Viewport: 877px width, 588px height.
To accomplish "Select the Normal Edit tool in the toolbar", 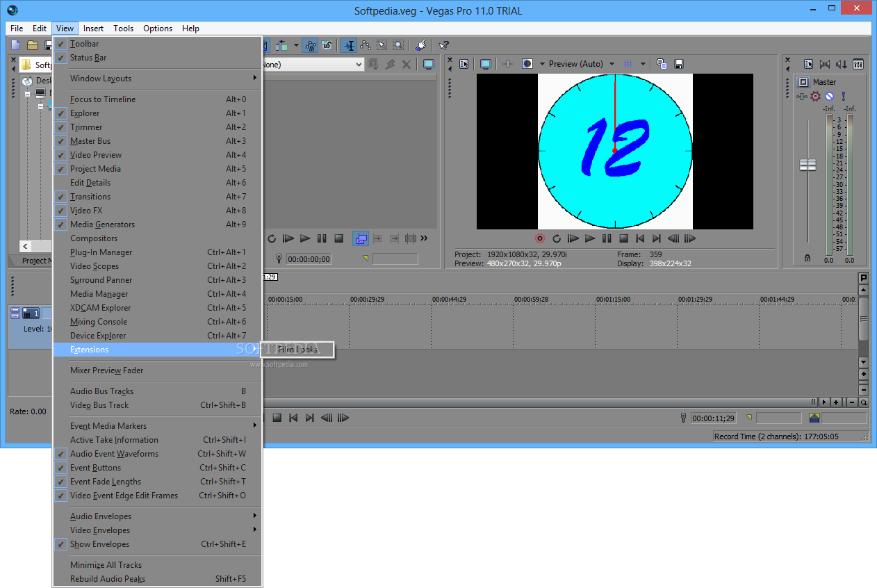I will coord(349,45).
